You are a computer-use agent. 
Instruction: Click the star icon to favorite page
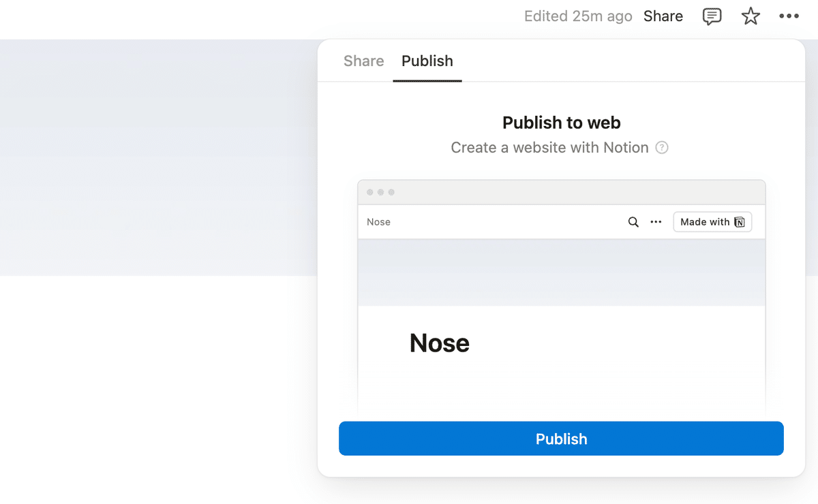click(751, 16)
